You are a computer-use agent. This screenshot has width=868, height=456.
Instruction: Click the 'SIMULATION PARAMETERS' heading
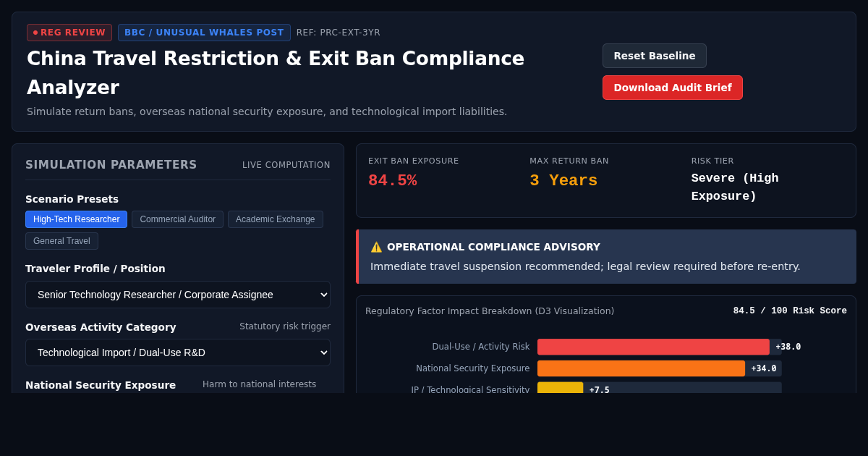[111, 165]
